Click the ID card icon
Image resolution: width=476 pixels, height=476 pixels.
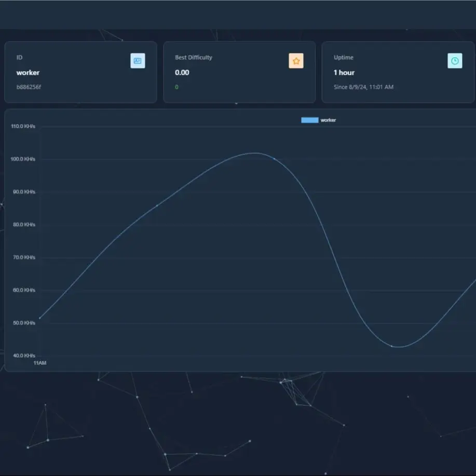click(x=138, y=61)
